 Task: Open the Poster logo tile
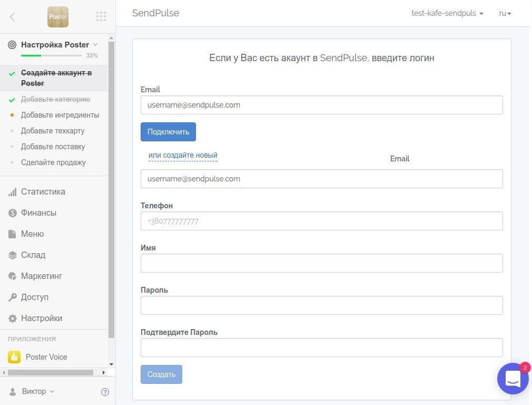(x=58, y=17)
